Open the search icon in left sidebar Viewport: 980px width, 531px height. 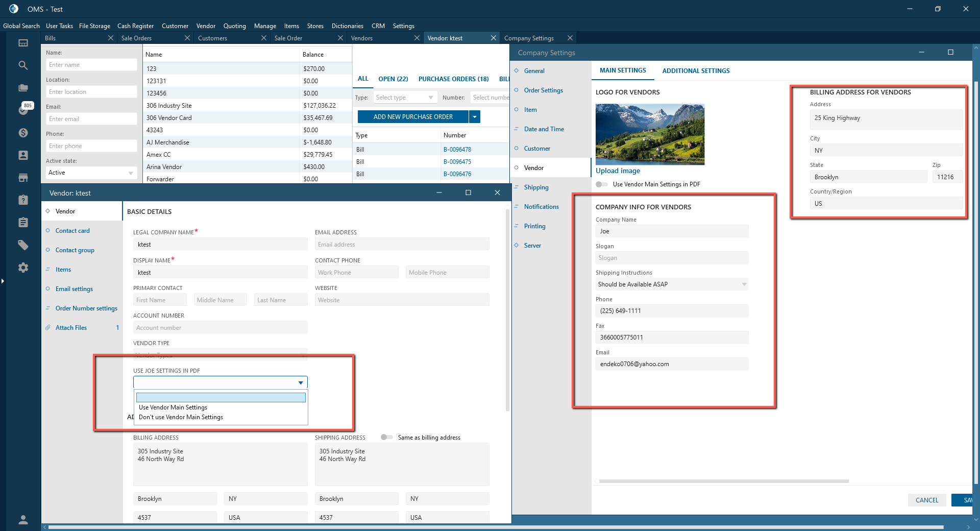[x=23, y=65]
